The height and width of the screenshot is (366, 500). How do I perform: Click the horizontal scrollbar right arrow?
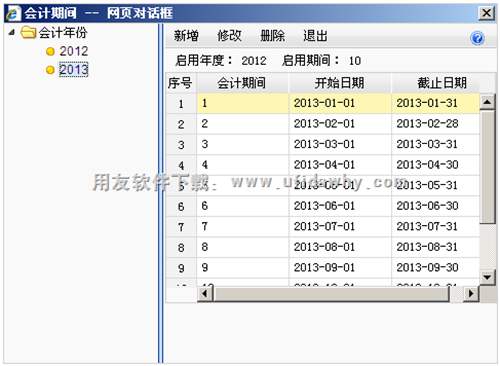(471, 294)
